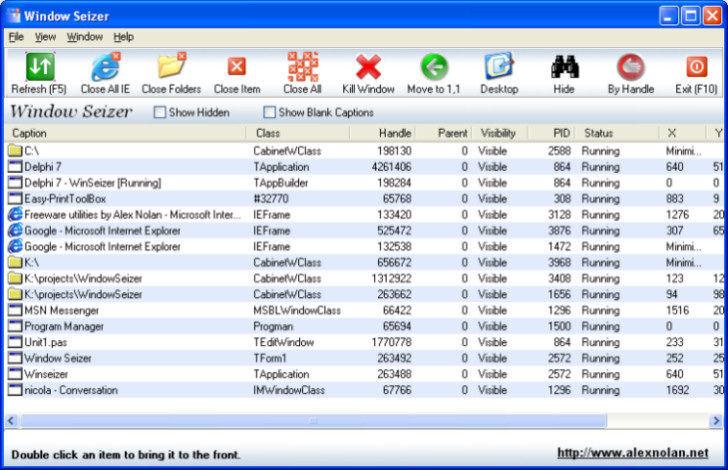Click the Refresh (F5) toolbar icon
Screen dimensions: 728x470
pos(40,67)
